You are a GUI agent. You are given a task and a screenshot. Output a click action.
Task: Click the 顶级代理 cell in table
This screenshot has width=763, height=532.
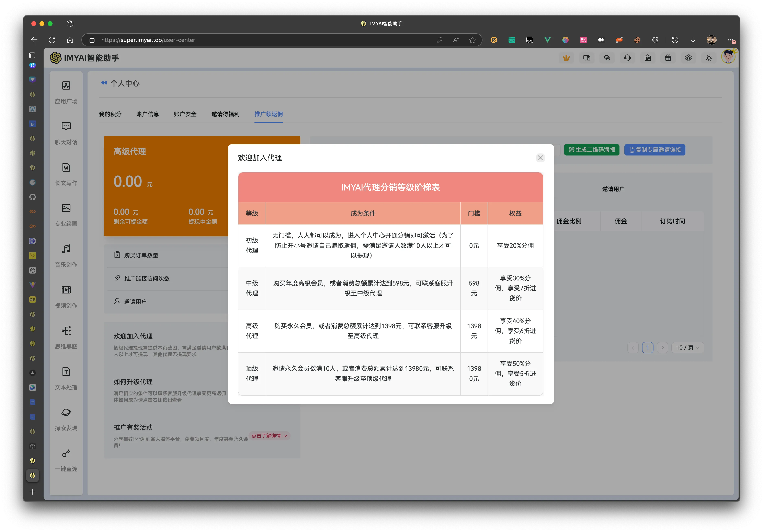[252, 373]
